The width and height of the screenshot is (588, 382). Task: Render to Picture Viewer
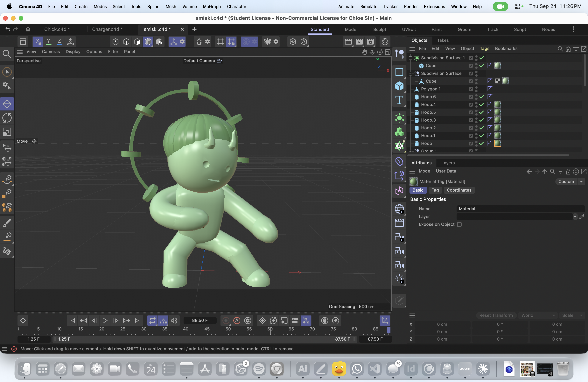(x=359, y=41)
